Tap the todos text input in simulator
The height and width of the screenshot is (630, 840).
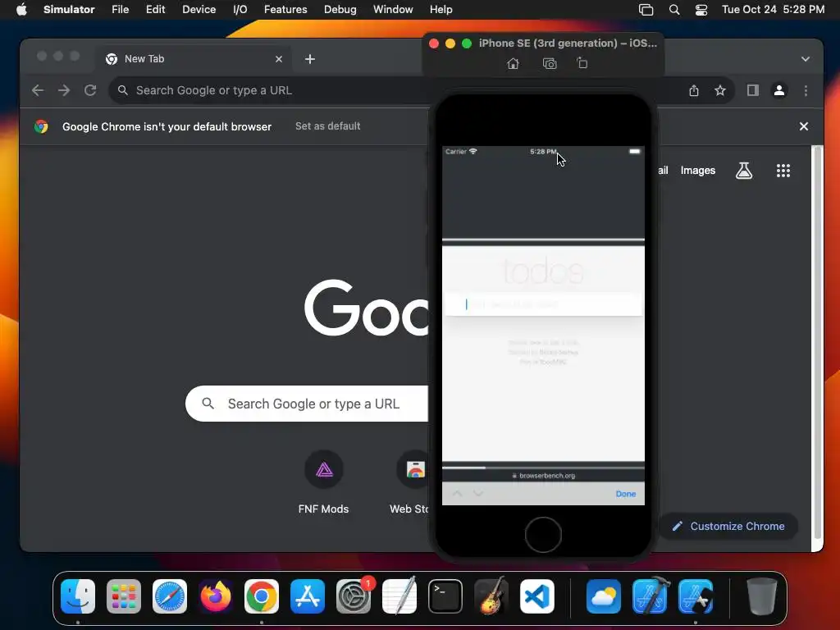click(x=543, y=304)
